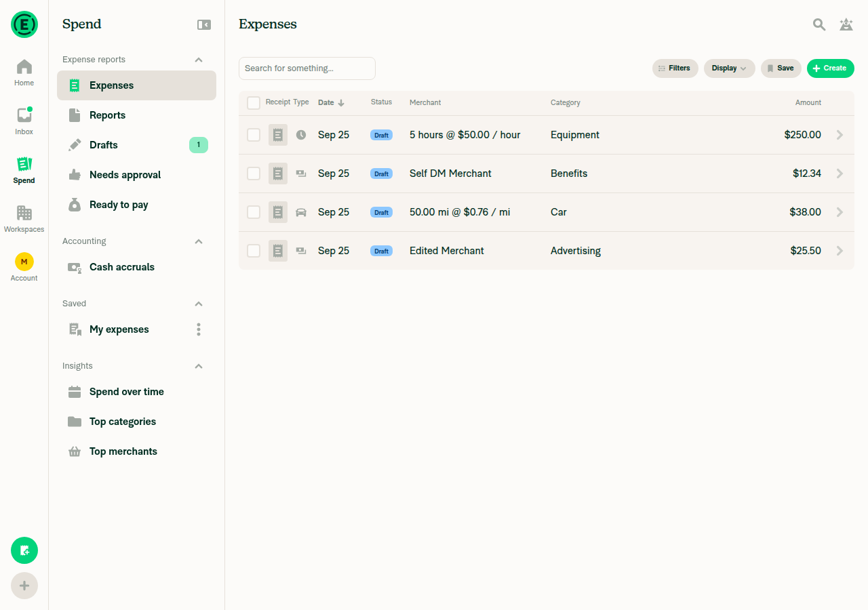This screenshot has height=610, width=868.
Task: Click the green receipt scan floating button
Action: [x=24, y=550]
